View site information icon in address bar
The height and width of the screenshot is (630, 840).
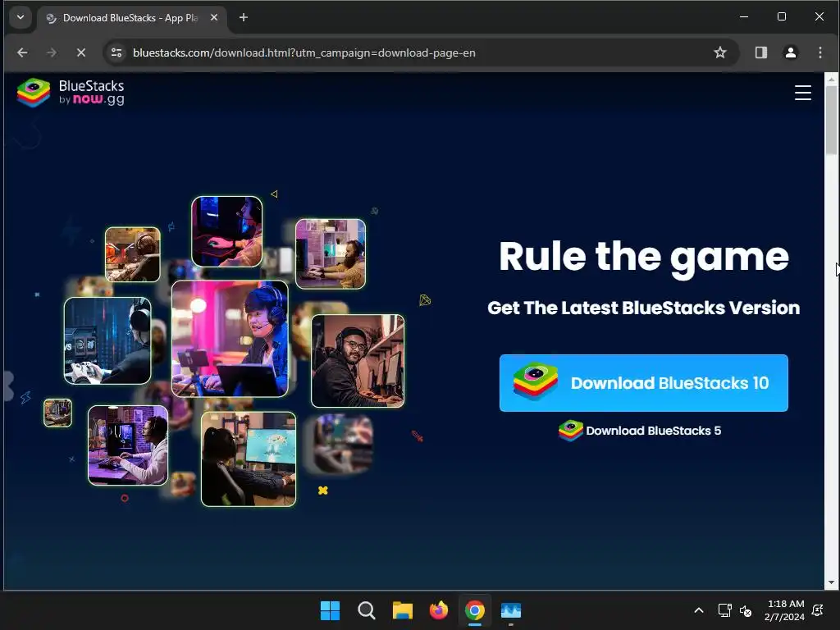click(116, 52)
